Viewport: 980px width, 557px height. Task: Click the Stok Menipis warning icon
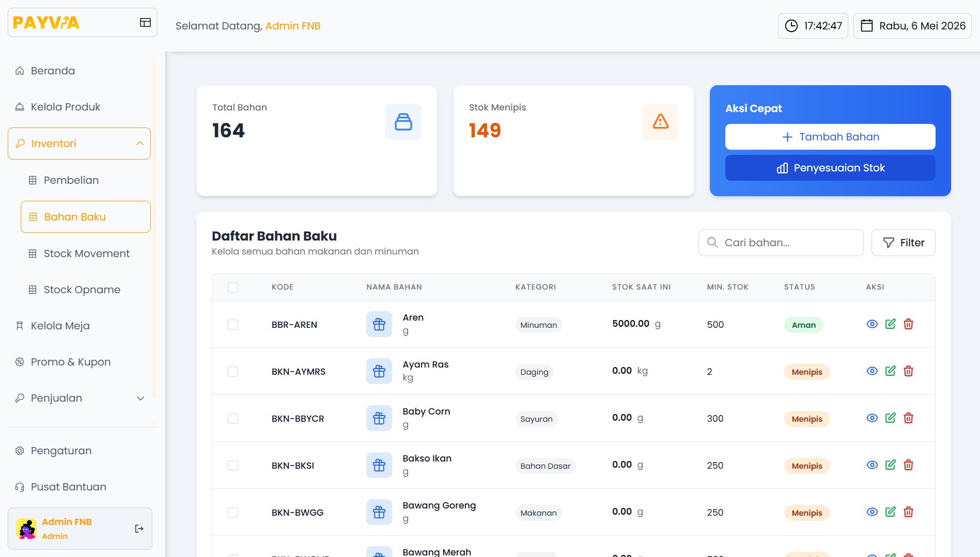(x=660, y=122)
